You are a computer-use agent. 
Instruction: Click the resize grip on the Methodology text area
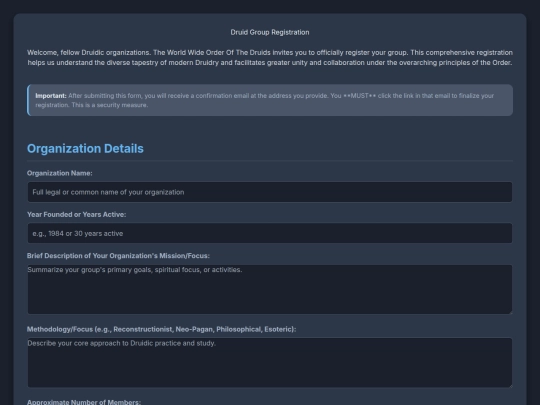(x=510, y=386)
